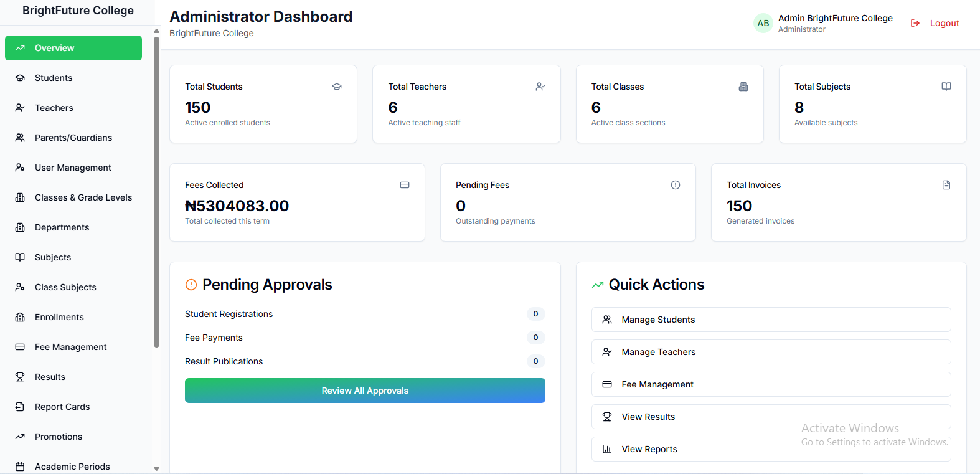
Task: Click the Student Registrations count badge
Action: click(x=535, y=314)
